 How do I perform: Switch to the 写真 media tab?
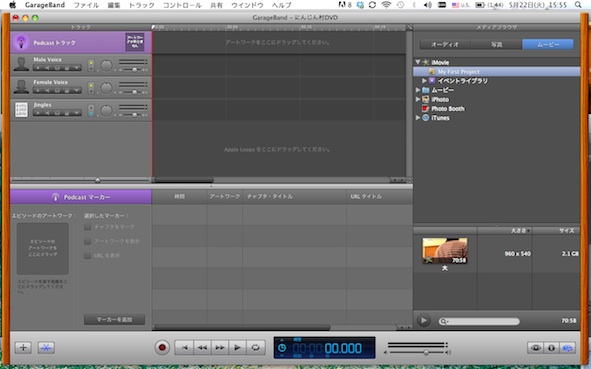[496, 44]
